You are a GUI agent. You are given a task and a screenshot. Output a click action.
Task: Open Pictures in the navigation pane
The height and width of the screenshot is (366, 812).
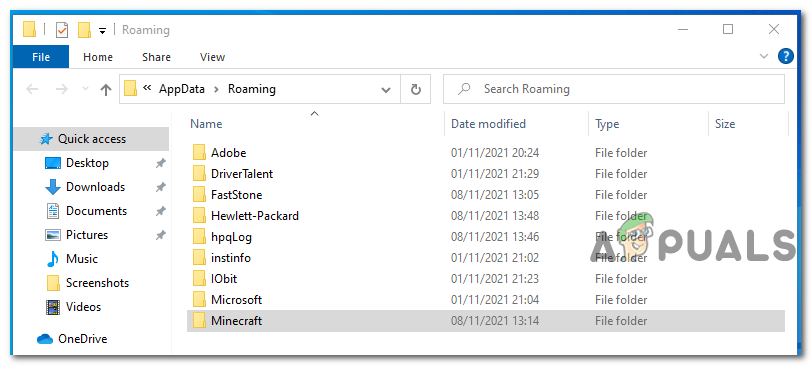[x=87, y=235]
